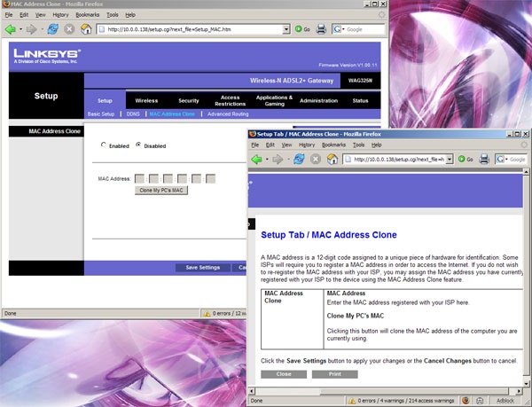Viewport: 532px width, 407px height.
Task: Click Close button on help page
Action: pyautogui.click(x=284, y=374)
